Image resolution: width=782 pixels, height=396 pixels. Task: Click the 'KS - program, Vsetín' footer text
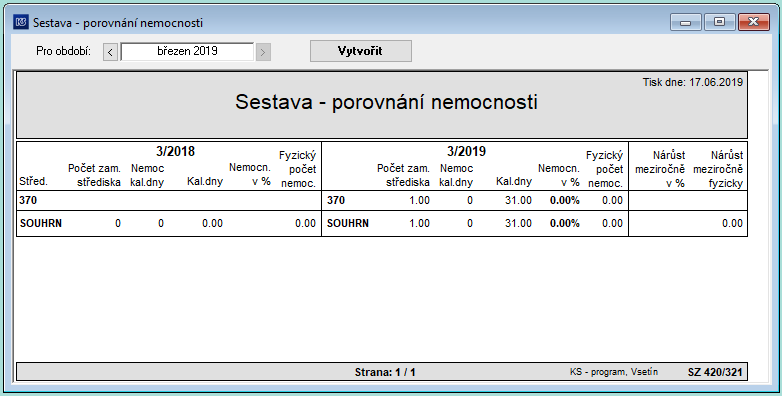(x=614, y=372)
